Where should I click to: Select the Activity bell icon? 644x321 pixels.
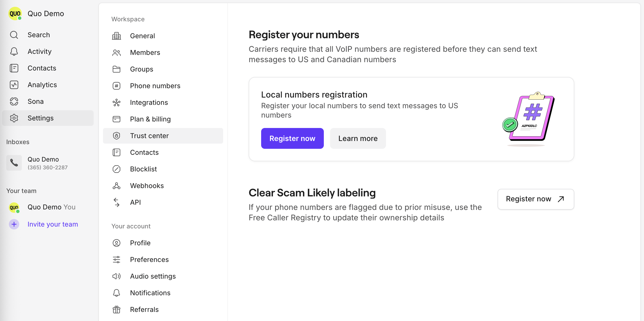(x=14, y=51)
